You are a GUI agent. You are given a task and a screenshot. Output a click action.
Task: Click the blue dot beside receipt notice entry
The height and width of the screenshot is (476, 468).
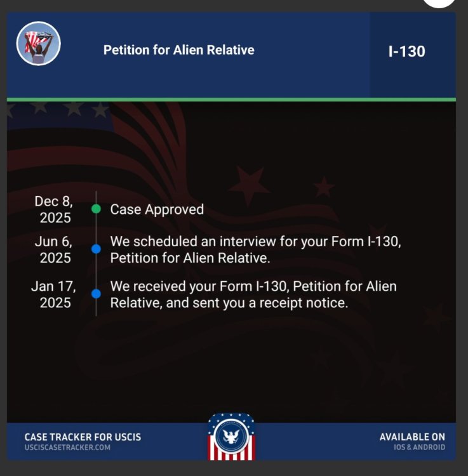coord(96,294)
